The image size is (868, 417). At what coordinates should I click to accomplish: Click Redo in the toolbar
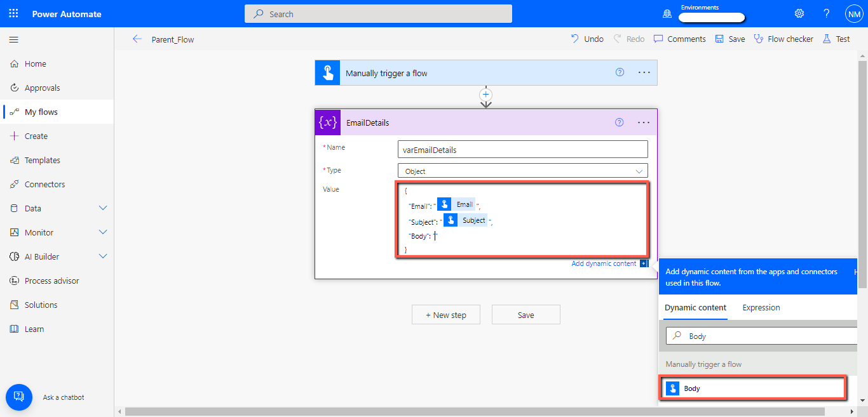tap(628, 39)
